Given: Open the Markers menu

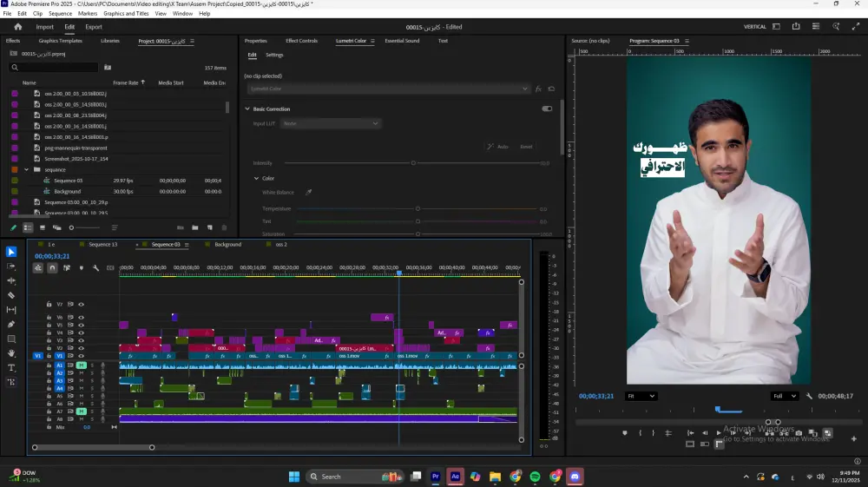Looking at the screenshot, I should point(88,13).
